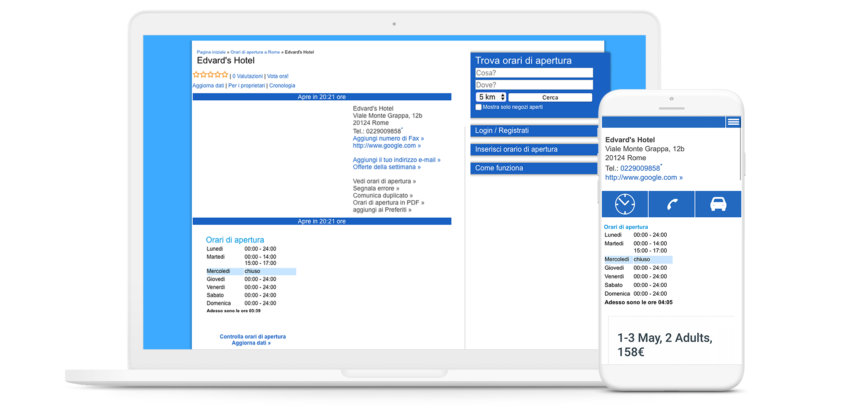Tap the phone call icon

pos(672,204)
